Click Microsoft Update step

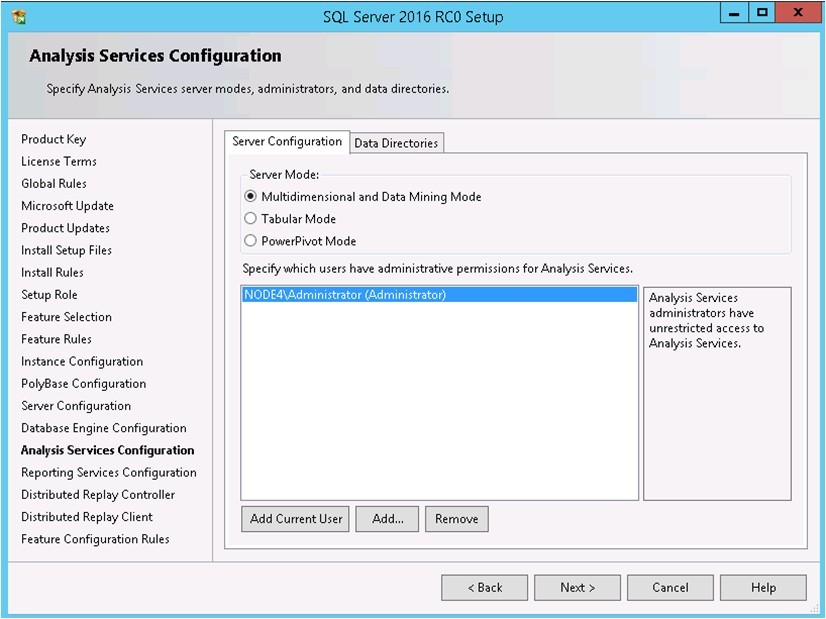[67, 206]
